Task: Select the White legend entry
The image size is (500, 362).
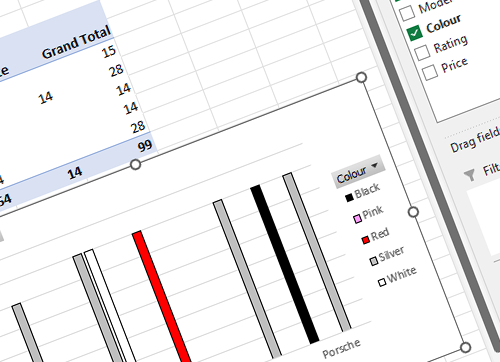Action: click(397, 276)
